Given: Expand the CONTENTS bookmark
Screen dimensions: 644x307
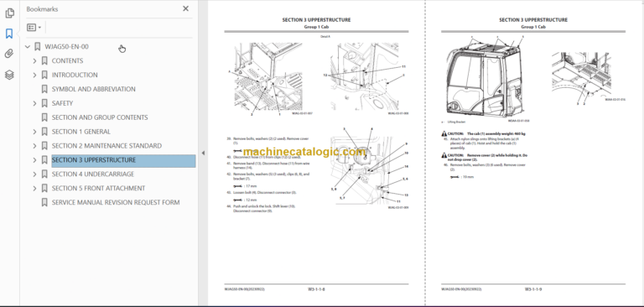Looking at the screenshot, I should click(x=34, y=61).
